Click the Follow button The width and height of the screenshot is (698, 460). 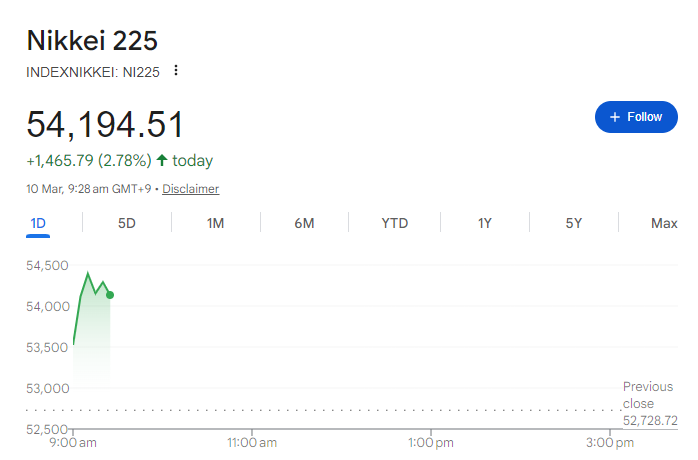636,117
